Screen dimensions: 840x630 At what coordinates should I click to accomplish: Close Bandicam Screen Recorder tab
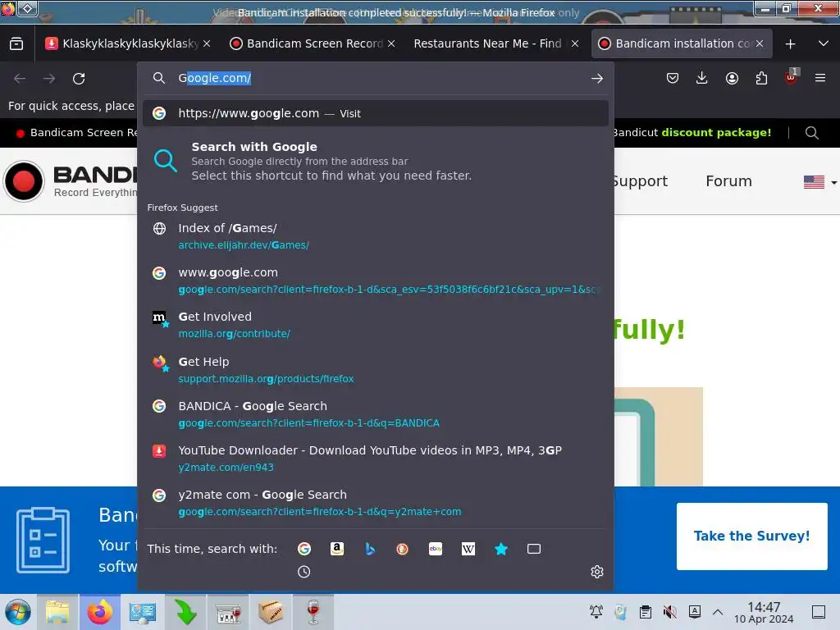pyautogui.click(x=391, y=43)
